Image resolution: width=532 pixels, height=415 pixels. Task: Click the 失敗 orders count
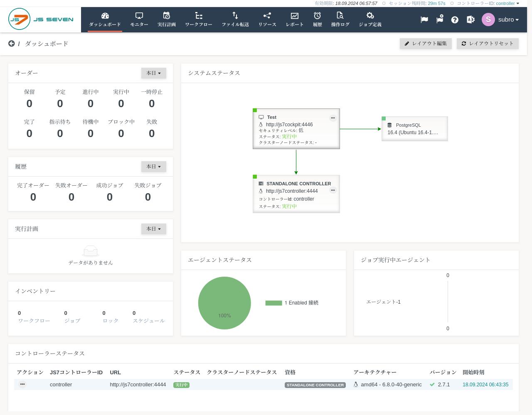coord(152,133)
